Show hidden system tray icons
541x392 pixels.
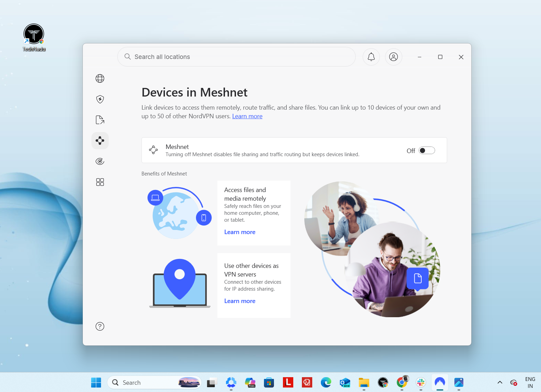pos(500,382)
